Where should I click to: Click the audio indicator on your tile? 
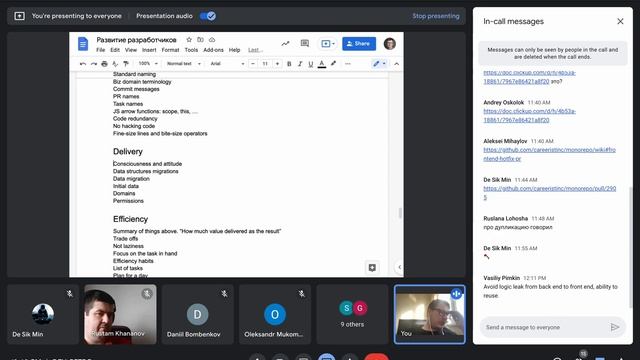(456, 293)
